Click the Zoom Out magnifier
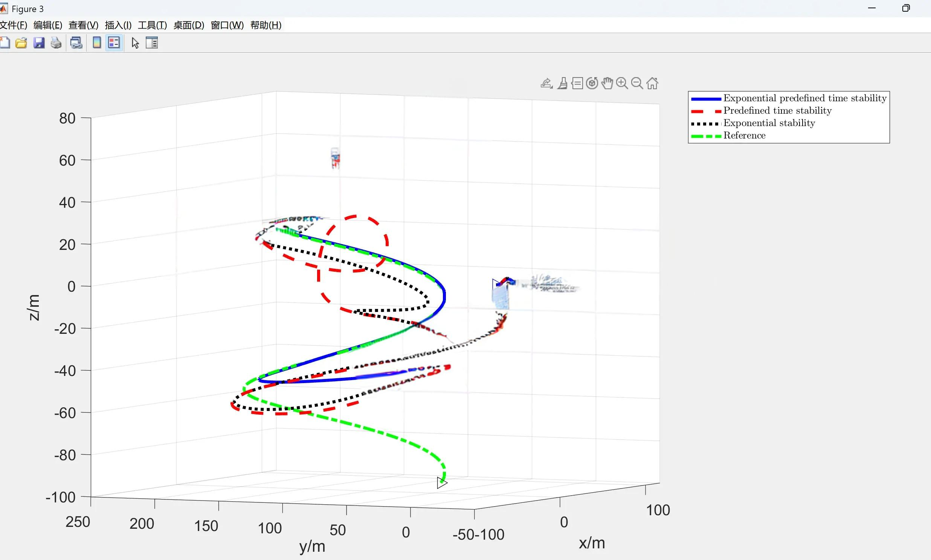Screen dimensions: 931x560 (x=637, y=83)
